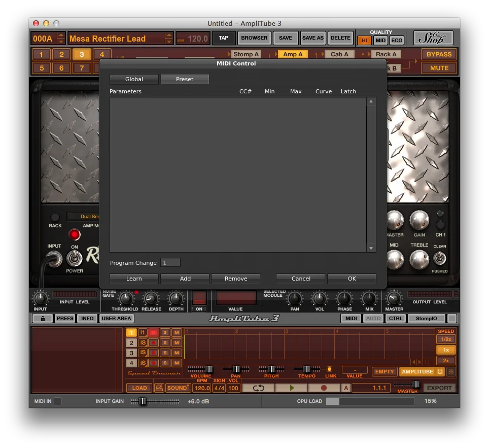The image size is (489, 448).
Task: Select the Preset tab in MIDI Control
Action: pos(185,79)
